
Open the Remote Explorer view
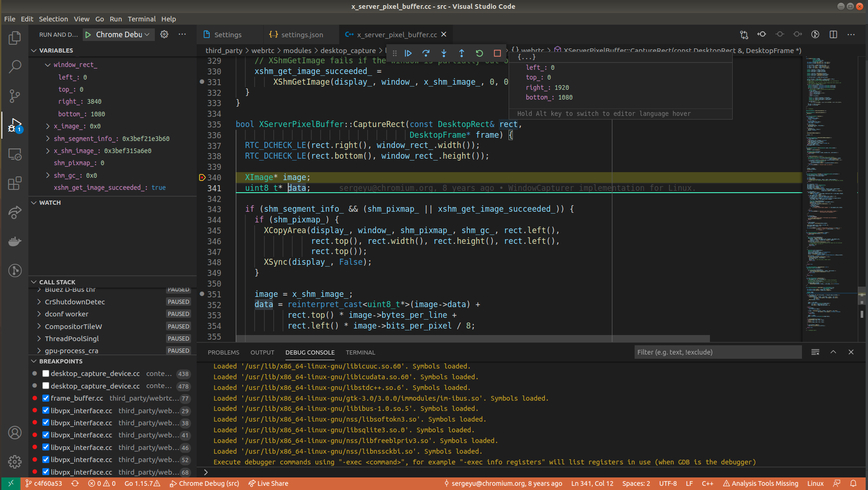pos(15,154)
